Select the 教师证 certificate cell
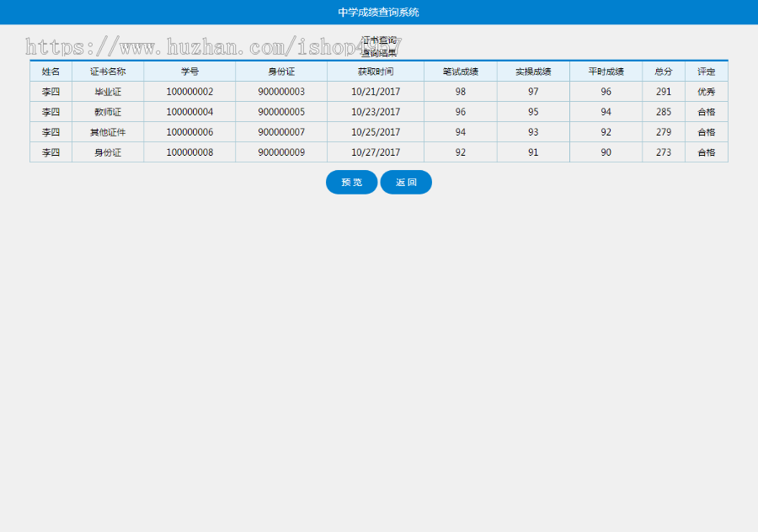Viewport: 758px width, 532px height. coord(108,112)
